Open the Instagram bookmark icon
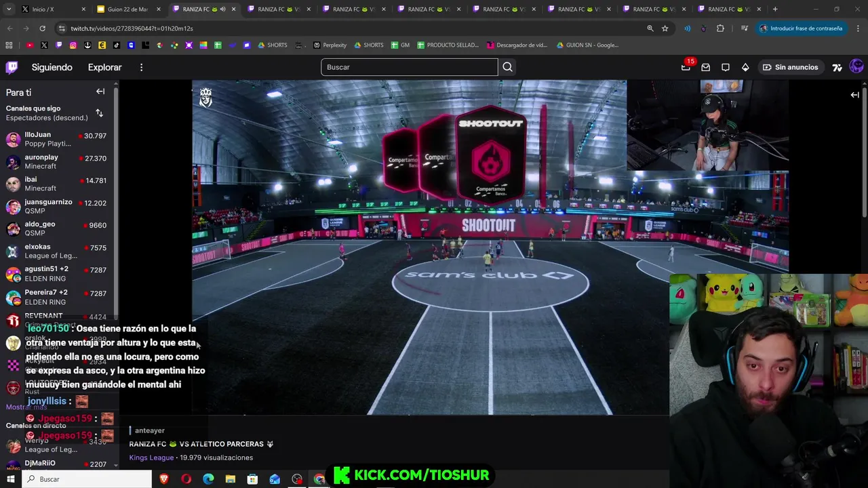The image size is (868, 488). (73, 45)
